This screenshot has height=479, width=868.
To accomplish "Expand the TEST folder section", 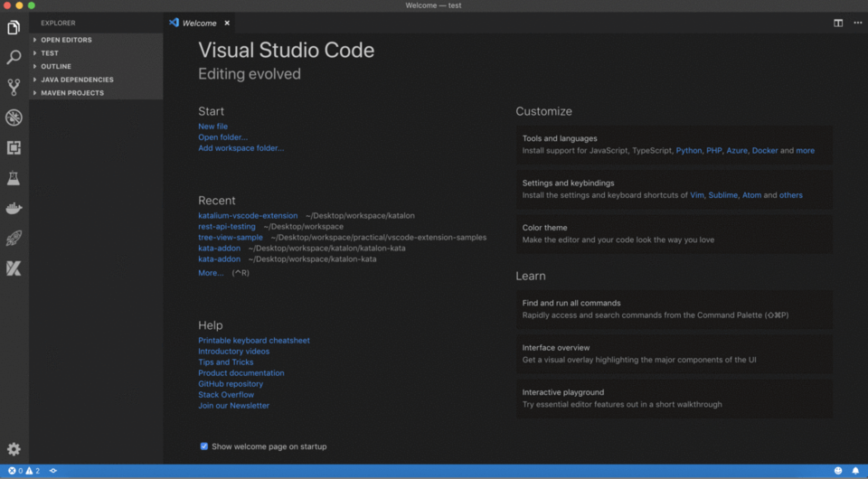I will click(97, 53).
